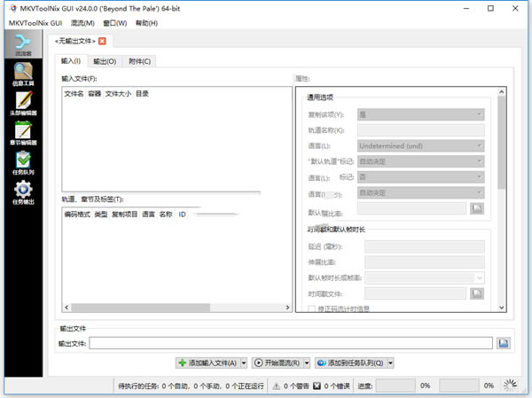
Task: Click the add source files (添加输入文件) button
Action: pyautogui.click(x=207, y=363)
